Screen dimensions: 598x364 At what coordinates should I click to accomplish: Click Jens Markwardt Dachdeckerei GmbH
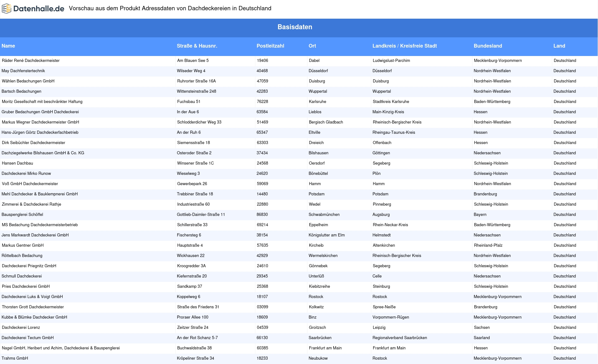coord(35,235)
